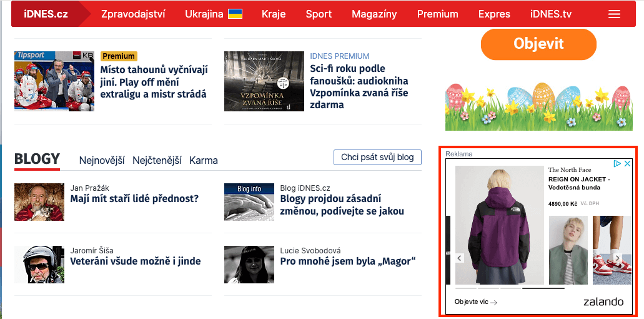Switch to Karma blog tab
The image size is (644, 319).
(203, 160)
